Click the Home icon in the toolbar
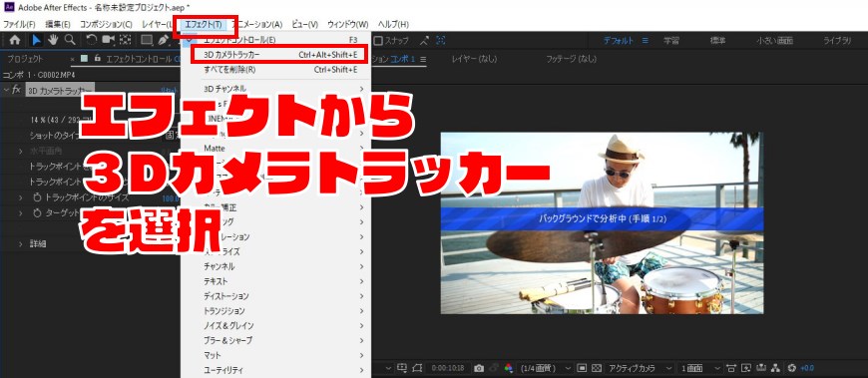This screenshot has width=868, height=378. (x=16, y=40)
